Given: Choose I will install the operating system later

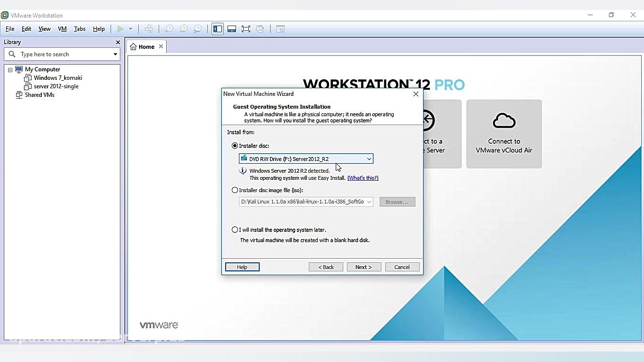Looking at the screenshot, I should pos(235,230).
